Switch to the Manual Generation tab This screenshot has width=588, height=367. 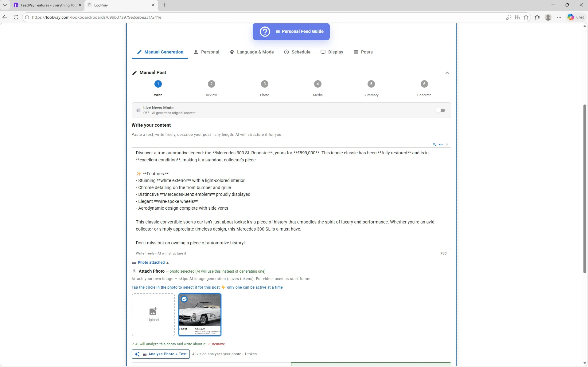pyautogui.click(x=160, y=52)
